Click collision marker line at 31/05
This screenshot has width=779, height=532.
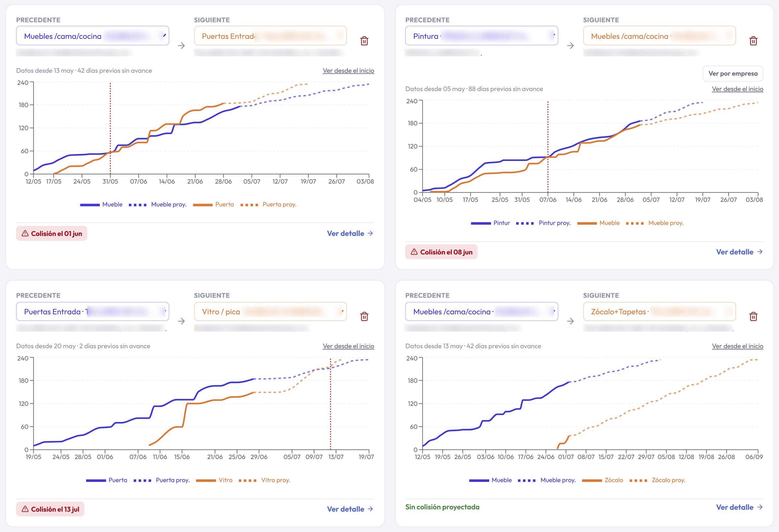pos(110,128)
